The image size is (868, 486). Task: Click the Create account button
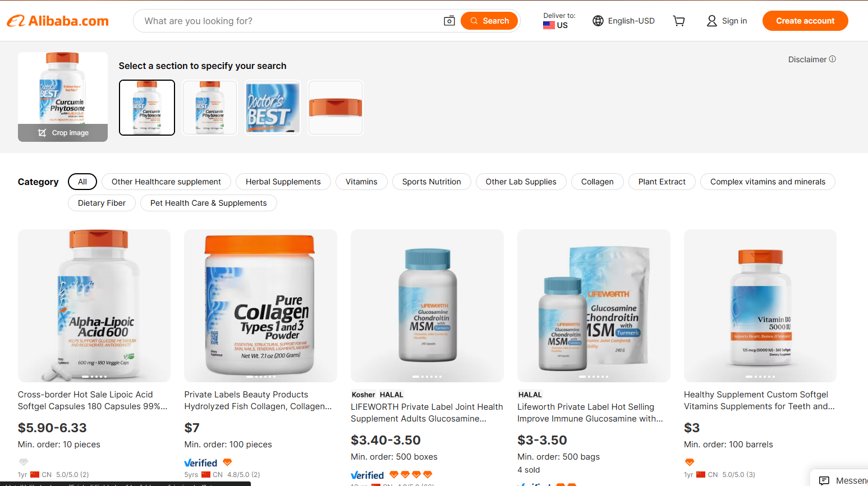(805, 21)
